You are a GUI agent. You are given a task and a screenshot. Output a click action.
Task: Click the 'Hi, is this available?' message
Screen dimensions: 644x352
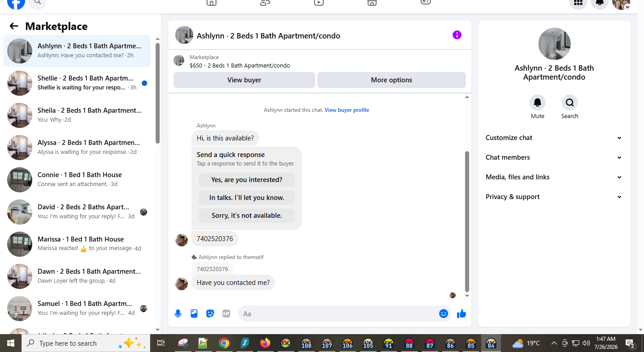pyautogui.click(x=225, y=138)
